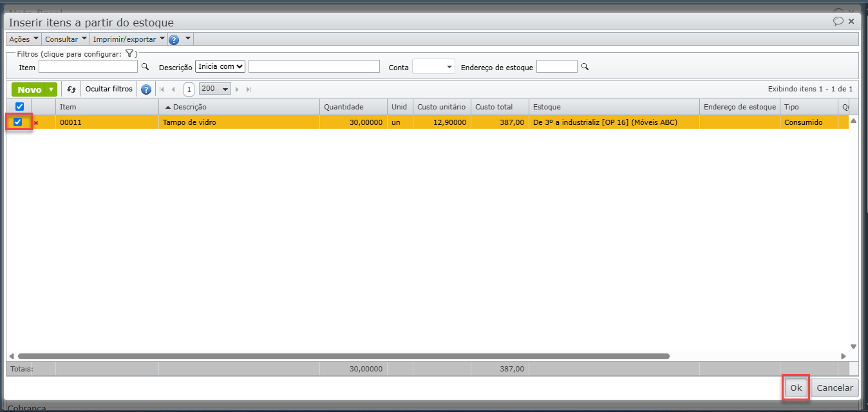This screenshot has height=412, width=868.
Task: Click the vertical scrollbar down arrow
Action: tap(854, 346)
